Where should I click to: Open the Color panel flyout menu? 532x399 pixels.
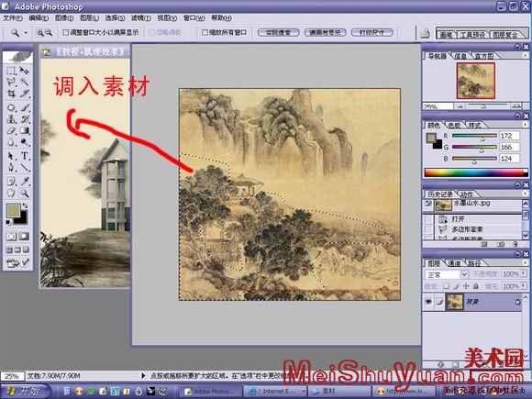coord(525,125)
